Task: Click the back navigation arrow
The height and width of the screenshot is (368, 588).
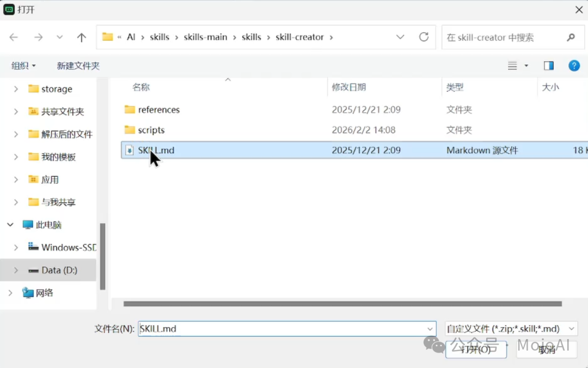Action: click(x=13, y=37)
